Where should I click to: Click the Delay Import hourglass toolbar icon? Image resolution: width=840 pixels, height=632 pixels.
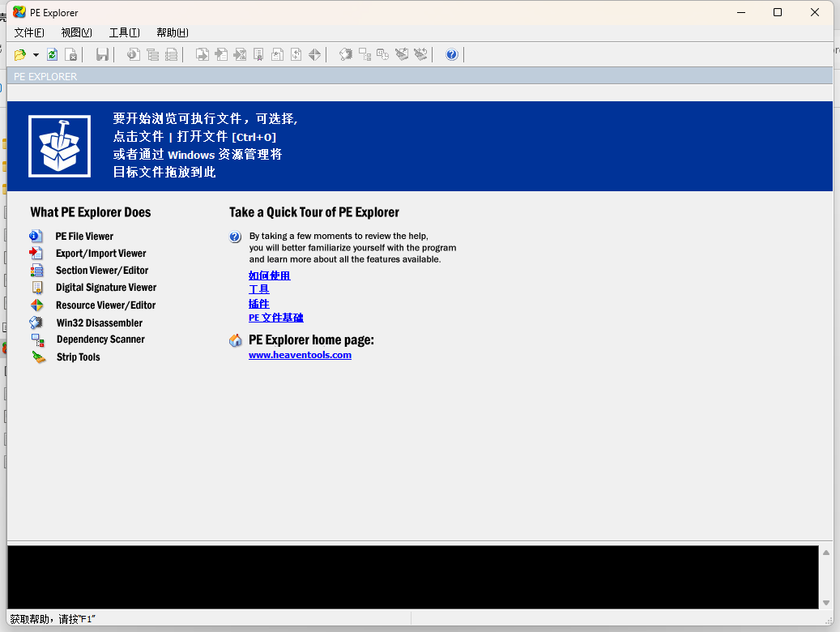[x=240, y=54]
